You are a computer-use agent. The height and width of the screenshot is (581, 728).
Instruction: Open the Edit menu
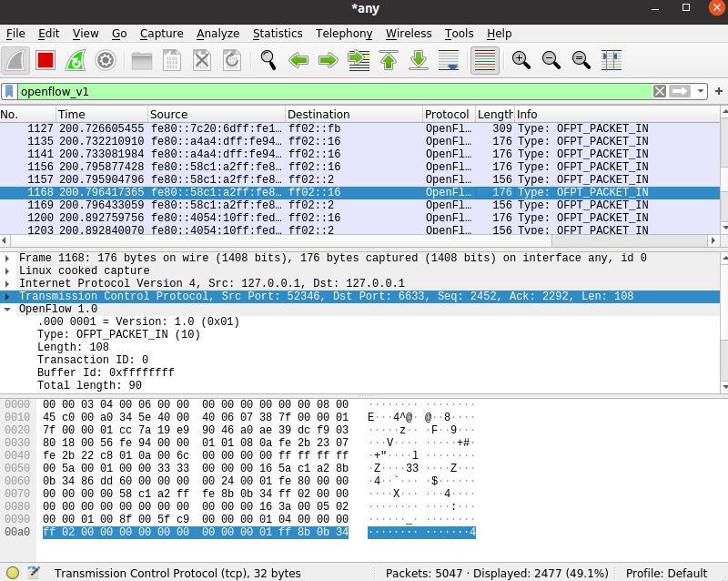click(49, 34)
